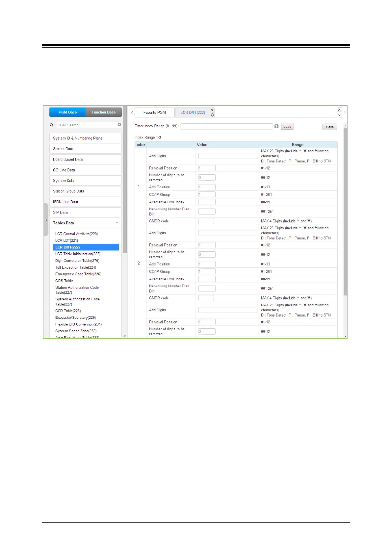Screen dimensions: 392x554
Task: Close the LCR DMT(222) tab
Action: 212,110
